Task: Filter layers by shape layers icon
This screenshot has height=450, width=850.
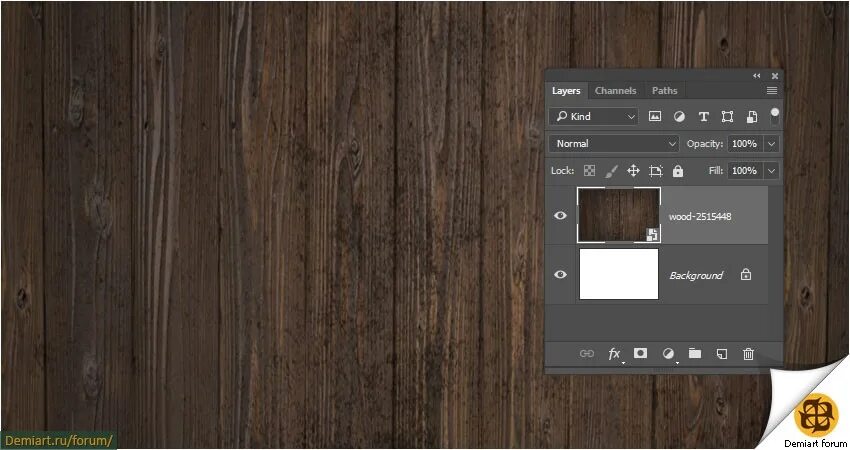Action: coord(727,117)
